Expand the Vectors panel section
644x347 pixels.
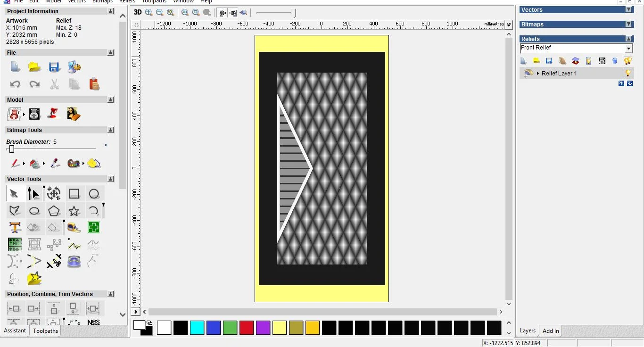628,10
